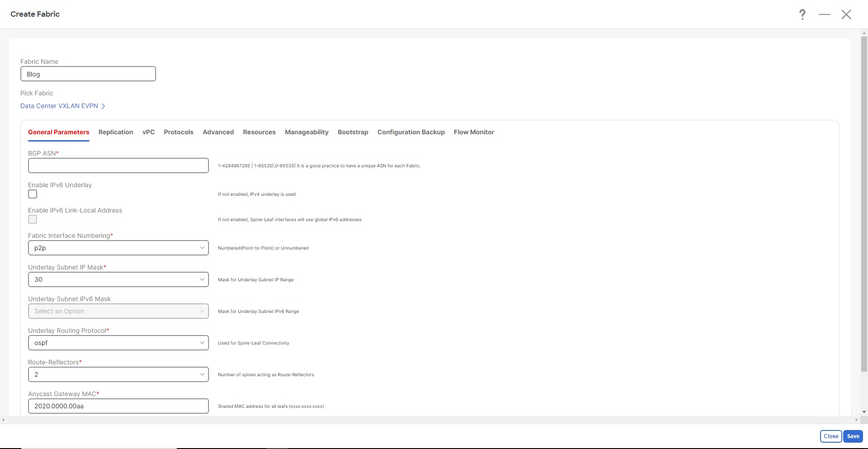Screen dimensions: 868x449
Task: Click the Data Center VXLAN EVPN link
Action: [x=59, y=106]
